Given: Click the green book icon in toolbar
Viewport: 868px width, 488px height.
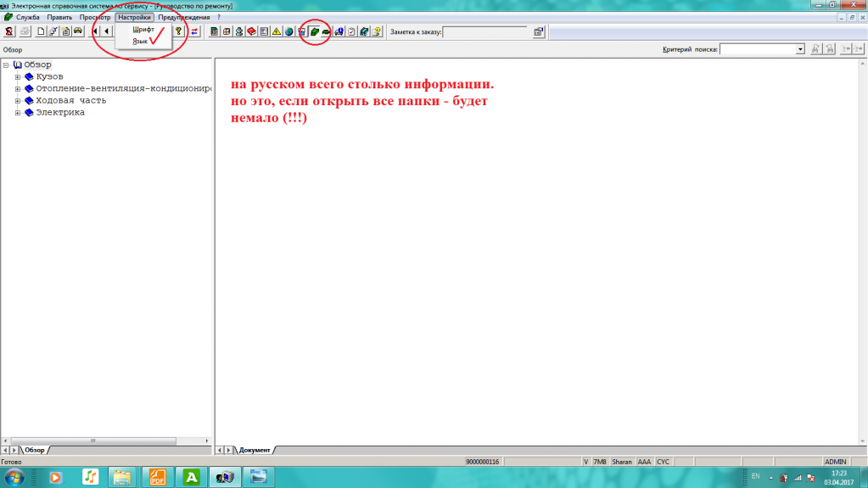Looking at the screenshot, I should pyautogui.click(x=314, y=32).
